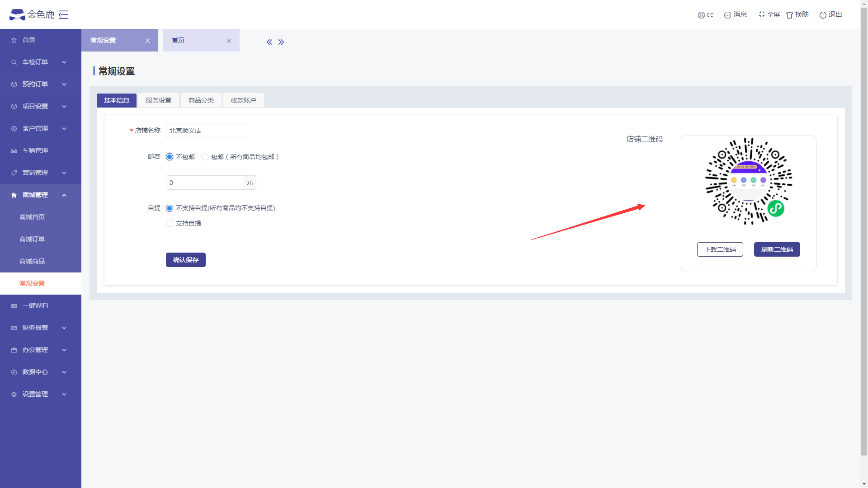Focus the 店铺名称 input field
The width and height of the screenshot is (868, 488).
(x=207, y=130)
